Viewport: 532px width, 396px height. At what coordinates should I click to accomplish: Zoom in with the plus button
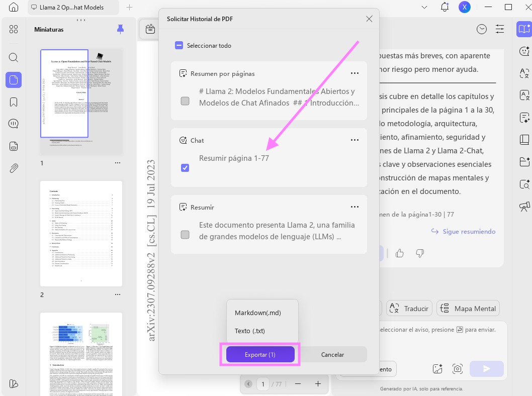click(318, 384)
